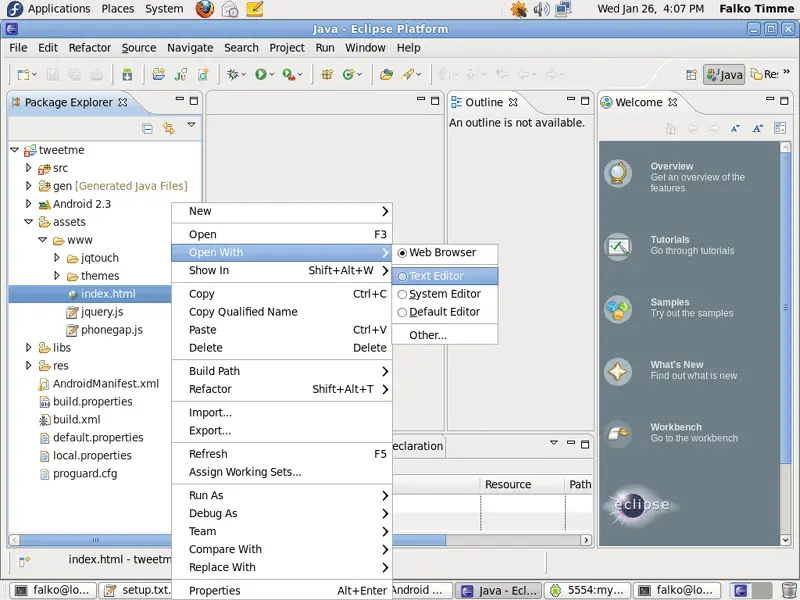
Task: Expand the libs folder
Action: [29, 347]
